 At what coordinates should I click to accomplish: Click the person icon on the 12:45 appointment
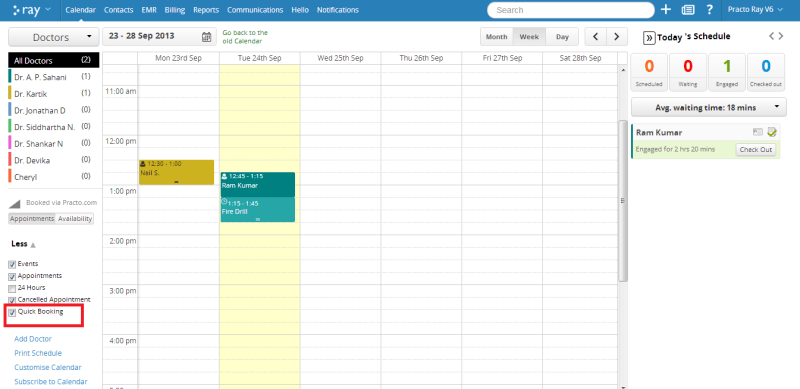224,176
